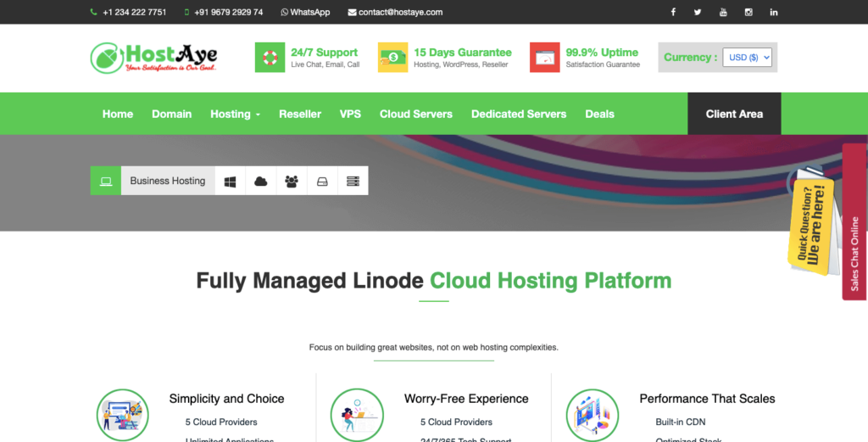Click the Worry-Free Experience heading
Image resolution: width=868 pixels, height=442 pixels.
pyautogui.click(x=466, y=399)
